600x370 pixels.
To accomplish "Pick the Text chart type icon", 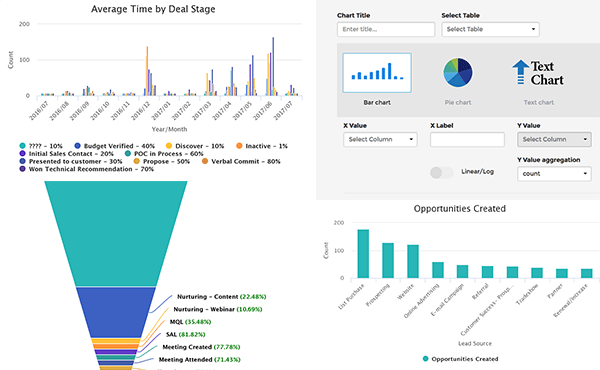I will [x=538, y=72].
